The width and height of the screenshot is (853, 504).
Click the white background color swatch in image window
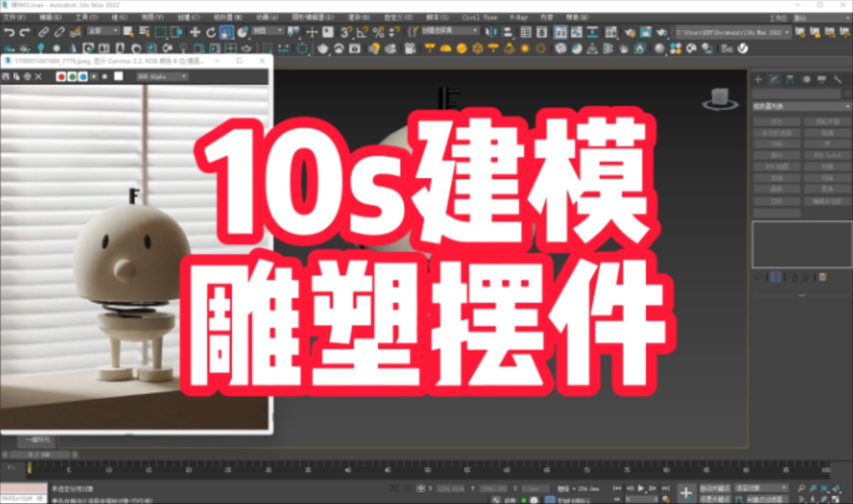coord(118,76)
